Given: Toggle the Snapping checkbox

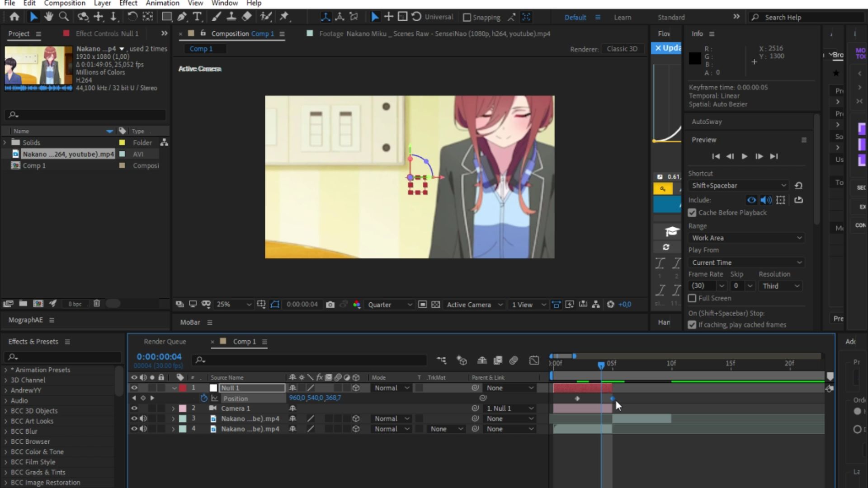Looking at the screenshot, I should pyautogui.click(x=467, y=18).
